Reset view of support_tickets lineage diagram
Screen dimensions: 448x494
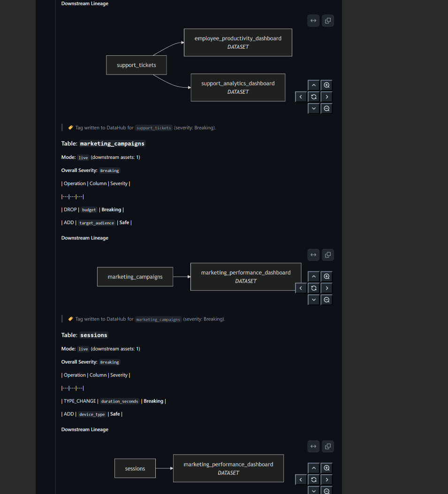314,97
